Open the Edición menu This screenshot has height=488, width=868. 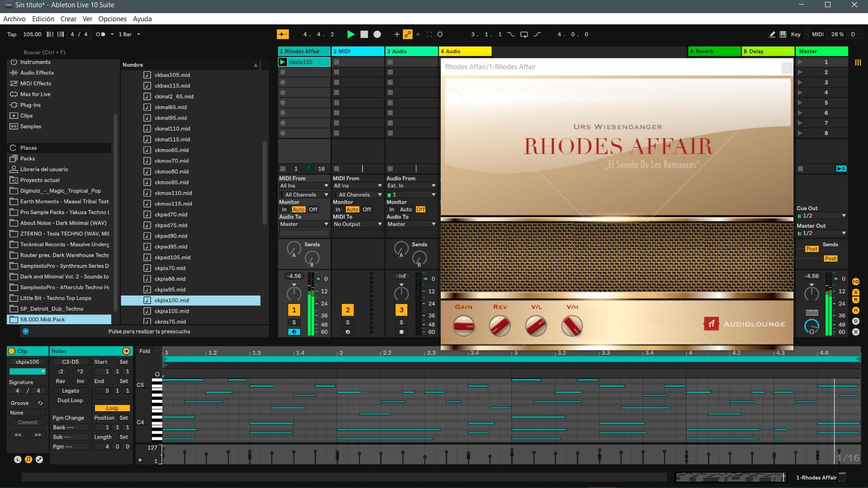tap(43, 19)
